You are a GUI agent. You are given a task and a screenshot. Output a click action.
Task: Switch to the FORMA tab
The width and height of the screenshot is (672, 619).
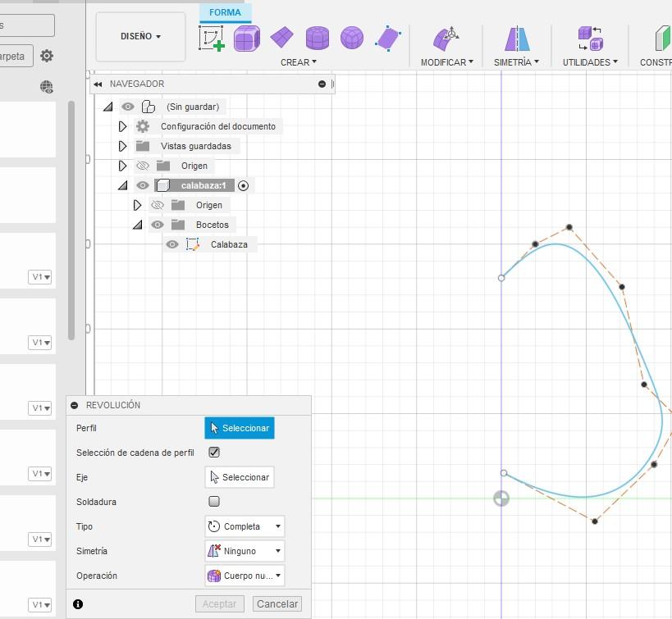[225, 12]
